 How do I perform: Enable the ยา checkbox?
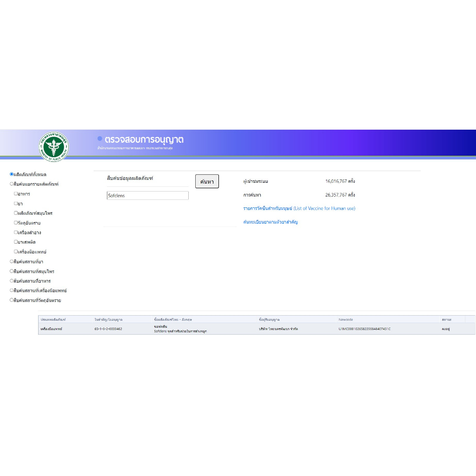click(x=16, y=204)
